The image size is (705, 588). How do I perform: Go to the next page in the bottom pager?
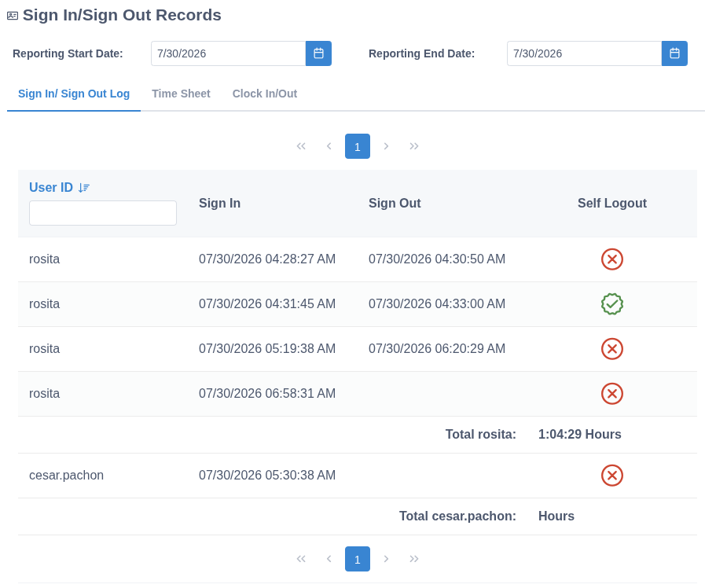[x=386, y=559]
